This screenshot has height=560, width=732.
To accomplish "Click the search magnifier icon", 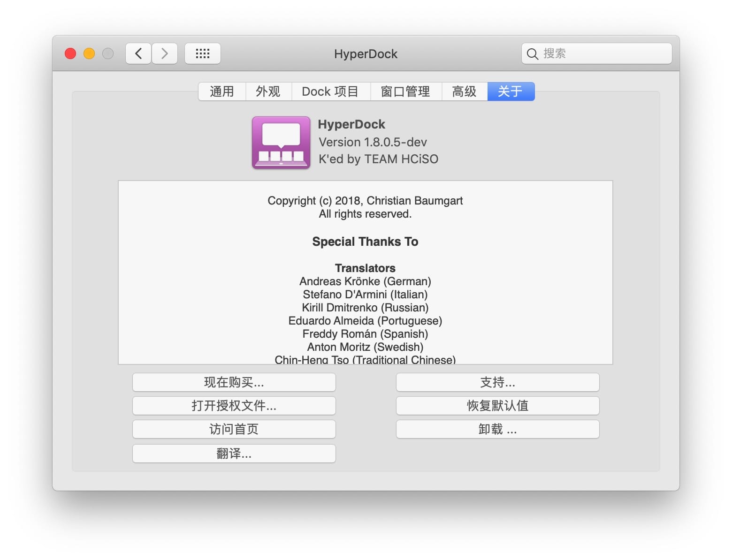I will pos(532,54).
